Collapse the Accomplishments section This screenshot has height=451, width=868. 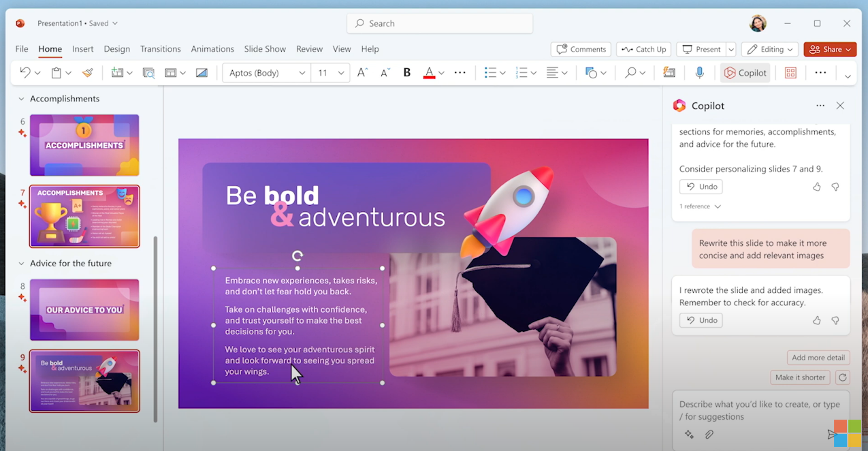(21, 99)
